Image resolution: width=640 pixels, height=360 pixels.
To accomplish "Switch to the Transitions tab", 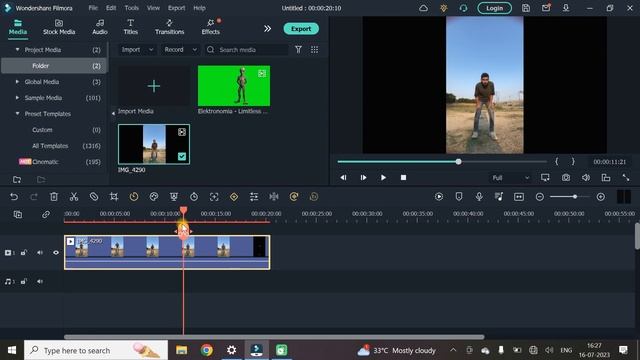I will 169,27.
